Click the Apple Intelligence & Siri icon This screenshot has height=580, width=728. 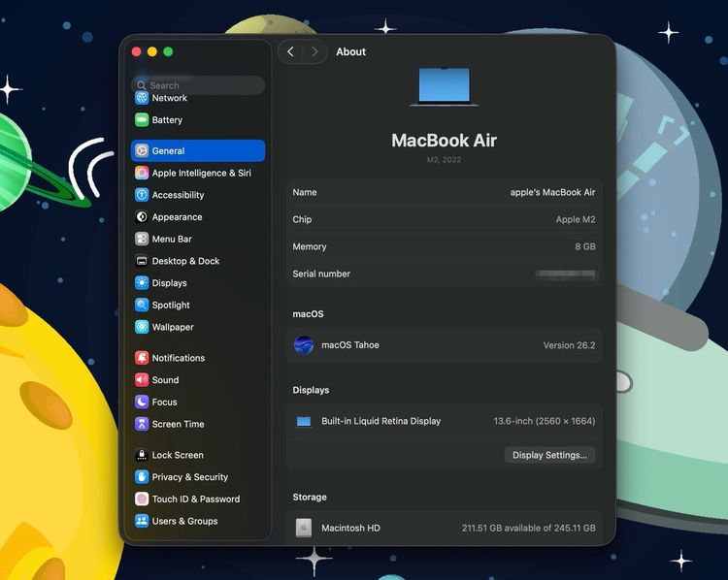[142, 173]
